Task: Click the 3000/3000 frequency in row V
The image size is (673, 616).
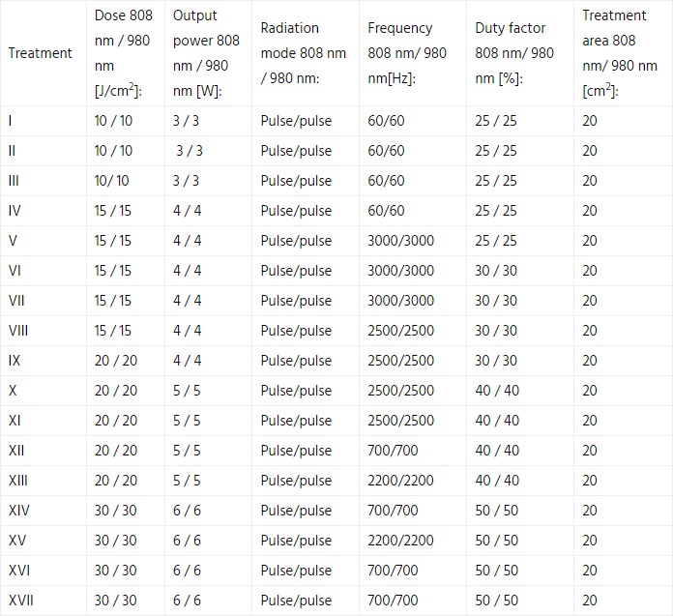Action: [401, 241]
